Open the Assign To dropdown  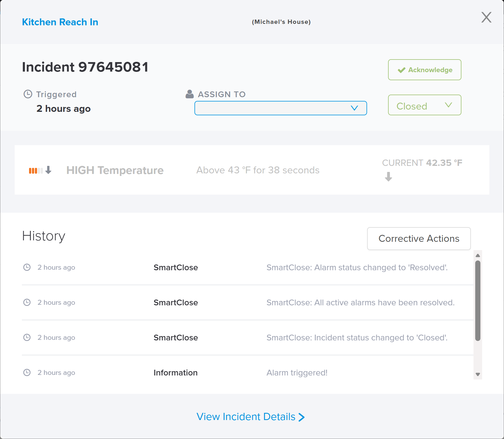[x=280, y=108]
